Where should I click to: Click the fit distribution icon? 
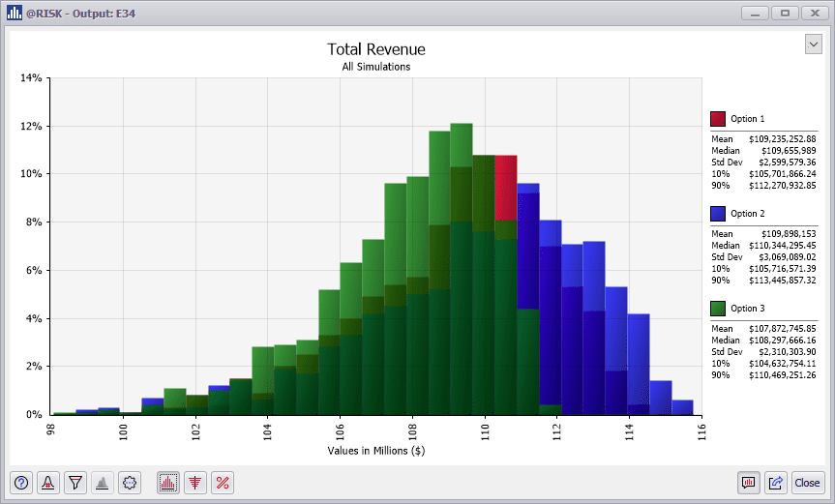[48, 483]
